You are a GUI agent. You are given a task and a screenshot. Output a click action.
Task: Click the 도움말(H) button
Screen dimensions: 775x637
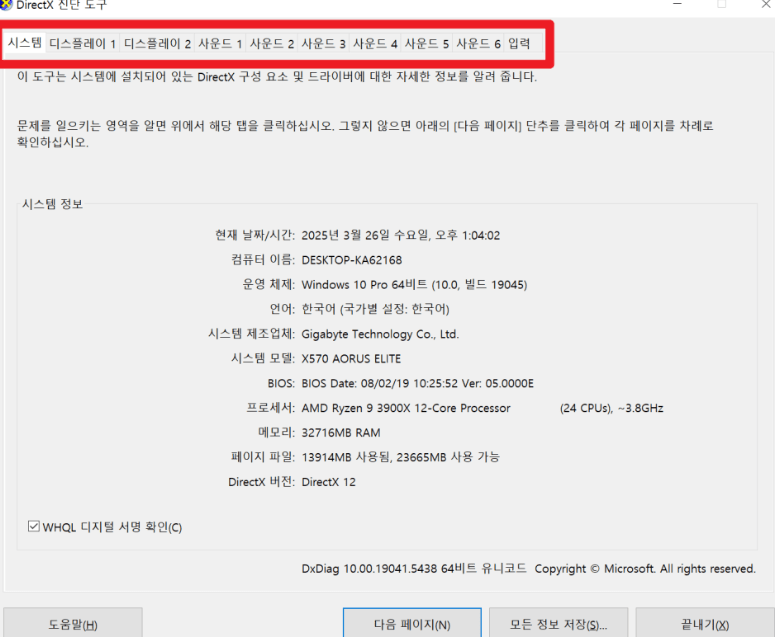pos(73,624)
